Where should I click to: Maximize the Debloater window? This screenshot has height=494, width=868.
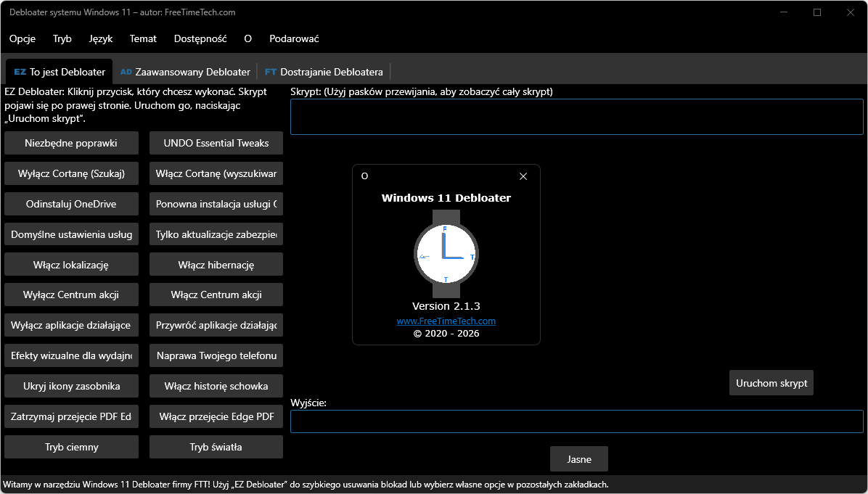(817, 12)
